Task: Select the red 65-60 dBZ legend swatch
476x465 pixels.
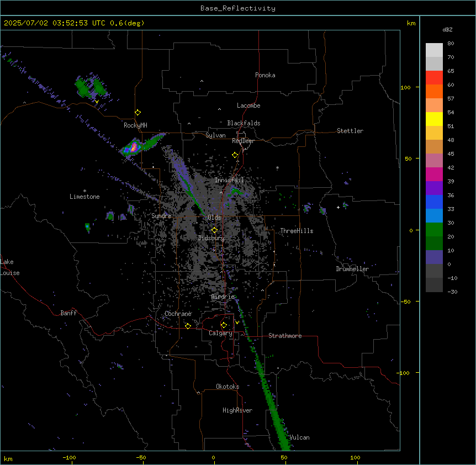Action: pos(434,78)
